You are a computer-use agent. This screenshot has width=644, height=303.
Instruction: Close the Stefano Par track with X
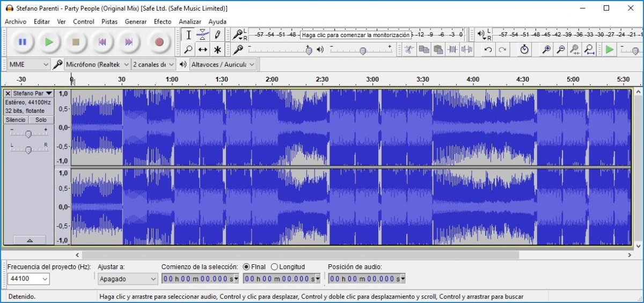pos(8,93)
